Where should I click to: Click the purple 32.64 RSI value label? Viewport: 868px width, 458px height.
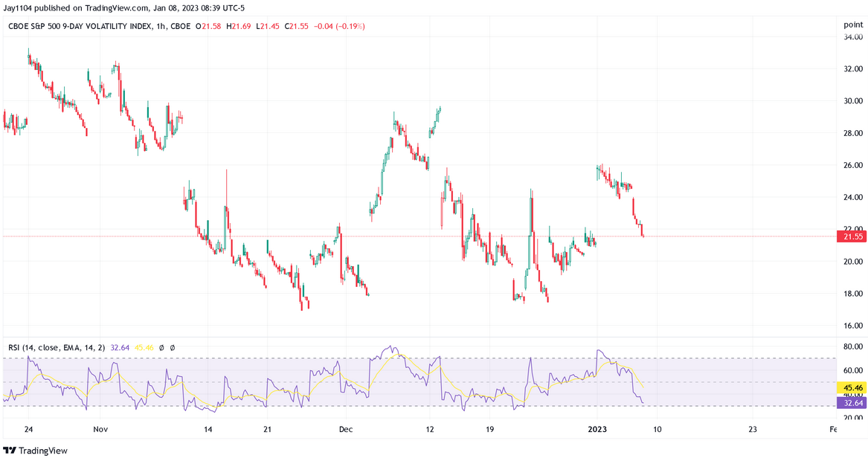853,403
